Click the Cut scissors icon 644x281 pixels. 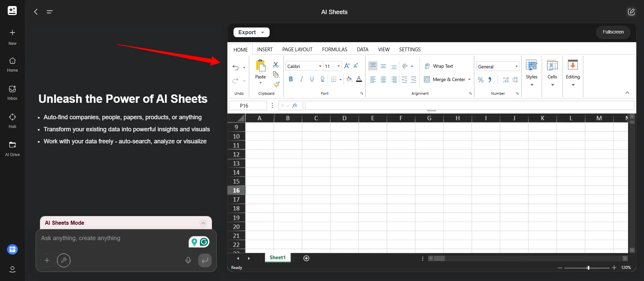[x=276, y=65]
